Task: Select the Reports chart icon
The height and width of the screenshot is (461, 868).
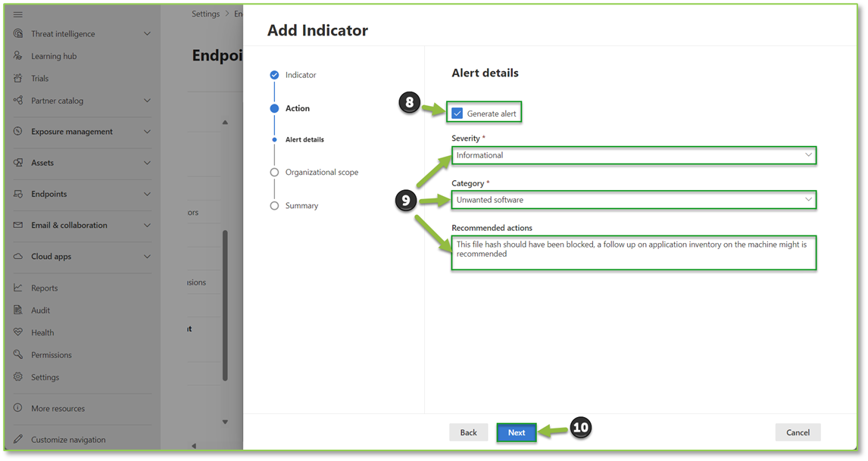Action: (17, 287)
